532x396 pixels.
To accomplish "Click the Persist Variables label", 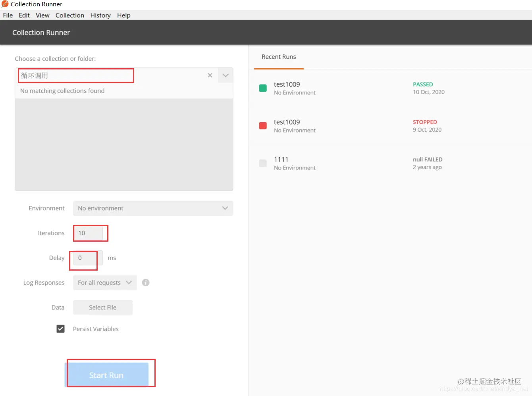I will [96, 329].
